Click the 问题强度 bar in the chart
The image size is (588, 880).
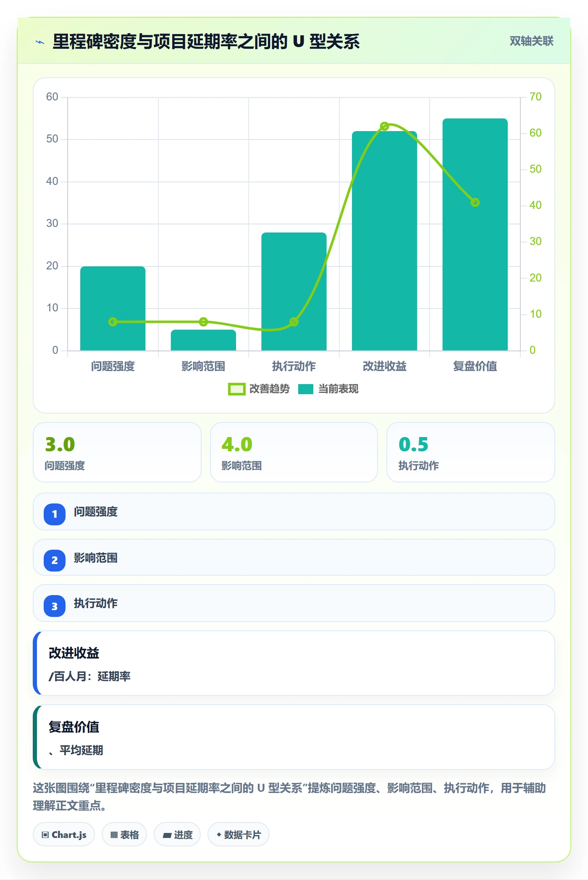tap(113, 308)
